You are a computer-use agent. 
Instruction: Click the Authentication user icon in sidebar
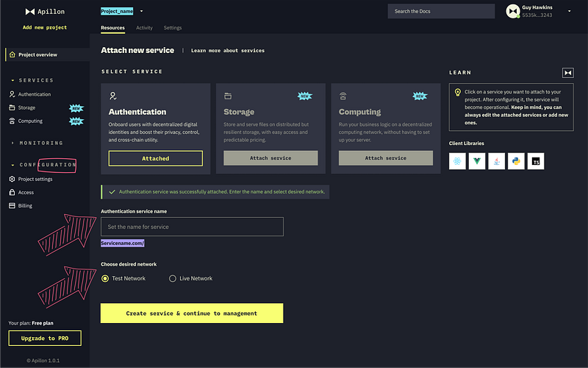(x=12, y=94)
